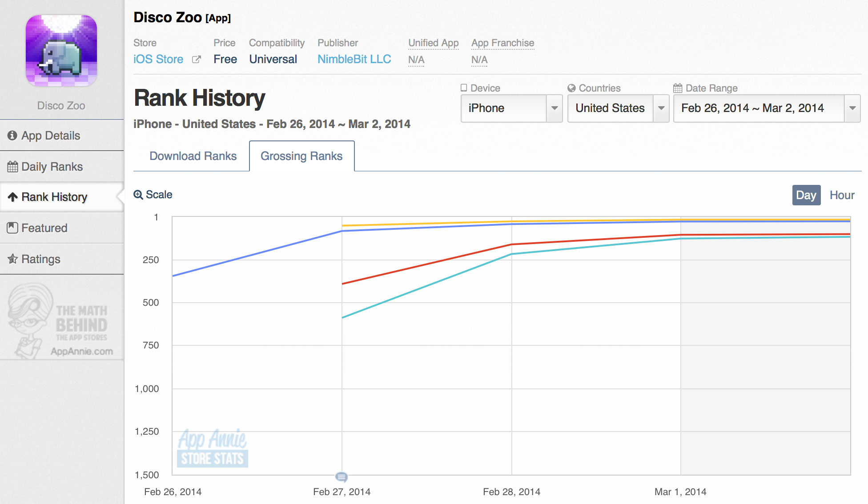The image size is (868, 504).
Task: Click the App Details info icon
Action: [x=12, y=135]
